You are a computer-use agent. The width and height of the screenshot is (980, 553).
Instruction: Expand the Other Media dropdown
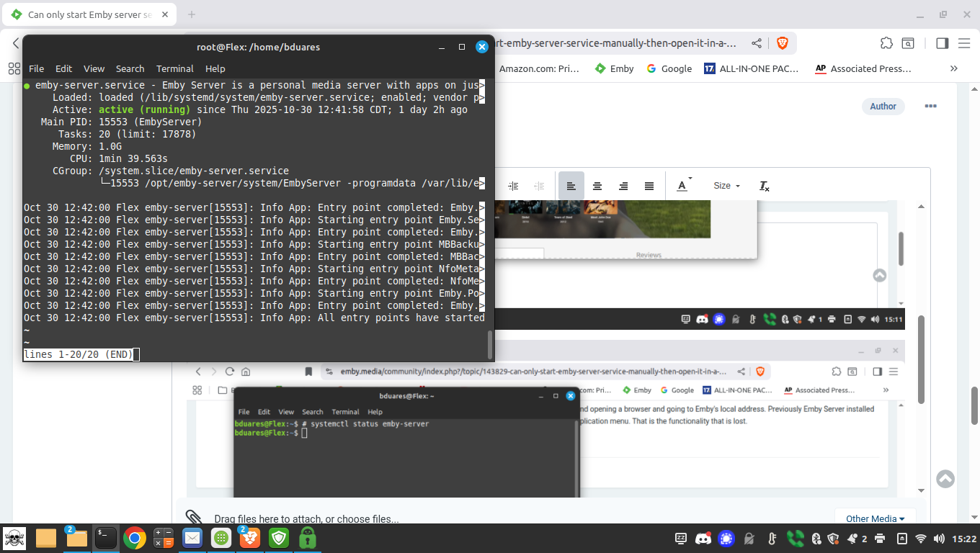tap(876, 518)
